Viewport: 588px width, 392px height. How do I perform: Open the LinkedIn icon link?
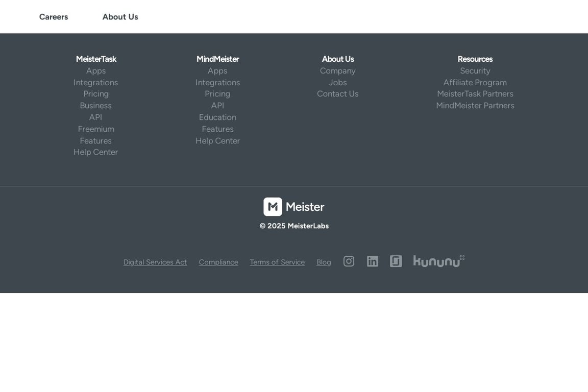[373, 261]
